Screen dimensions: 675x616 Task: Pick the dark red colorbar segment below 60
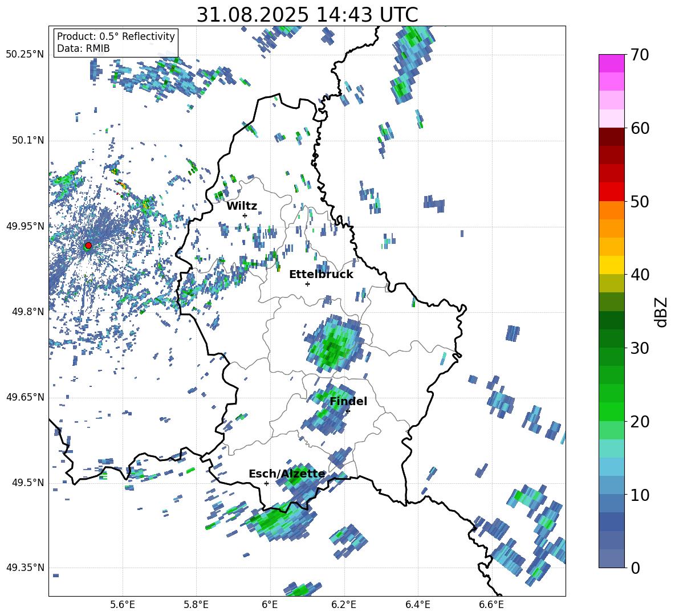point(611,137)
